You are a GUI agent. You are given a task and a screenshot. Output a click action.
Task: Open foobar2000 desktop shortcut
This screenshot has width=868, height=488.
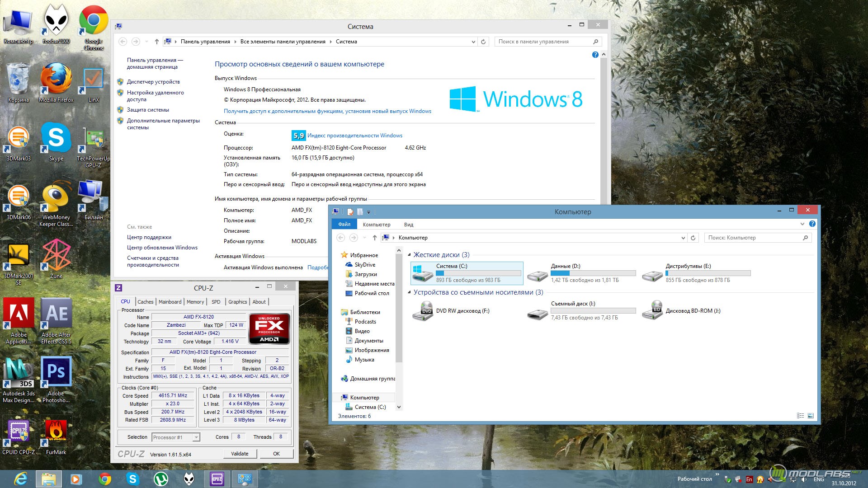coord(56,25)
